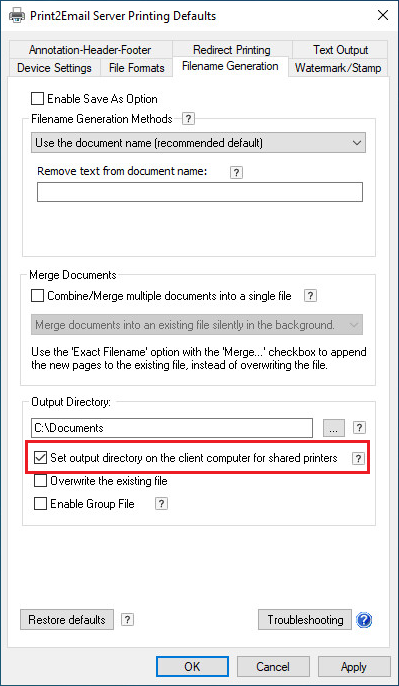Uncheck Set output directory on client computer
Screen dimensions: 399x686
[x=41, y=458]
